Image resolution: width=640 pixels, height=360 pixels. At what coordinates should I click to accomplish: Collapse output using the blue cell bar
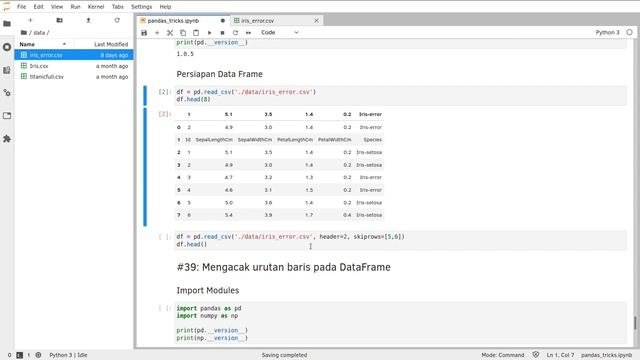coord(145,167)
